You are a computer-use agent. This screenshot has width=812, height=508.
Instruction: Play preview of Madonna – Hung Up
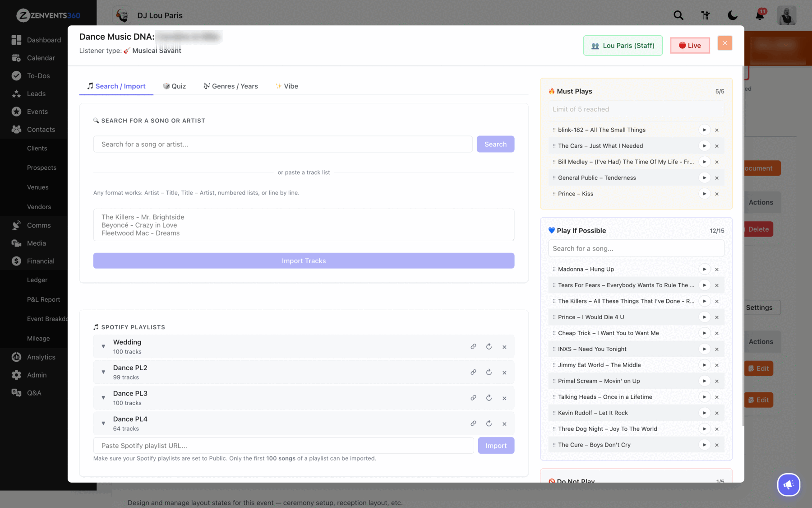coord(704,269)
